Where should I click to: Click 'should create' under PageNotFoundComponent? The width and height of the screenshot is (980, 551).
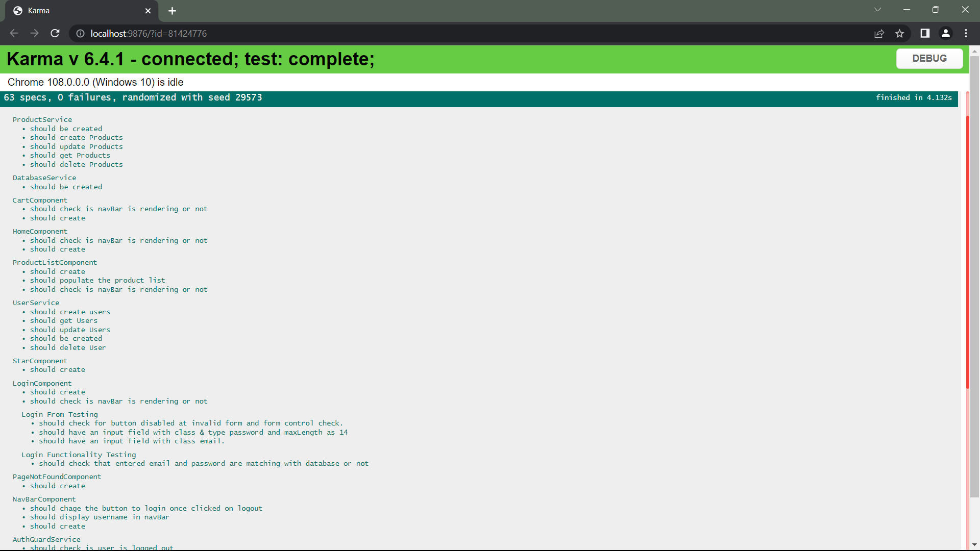[57, 486]
